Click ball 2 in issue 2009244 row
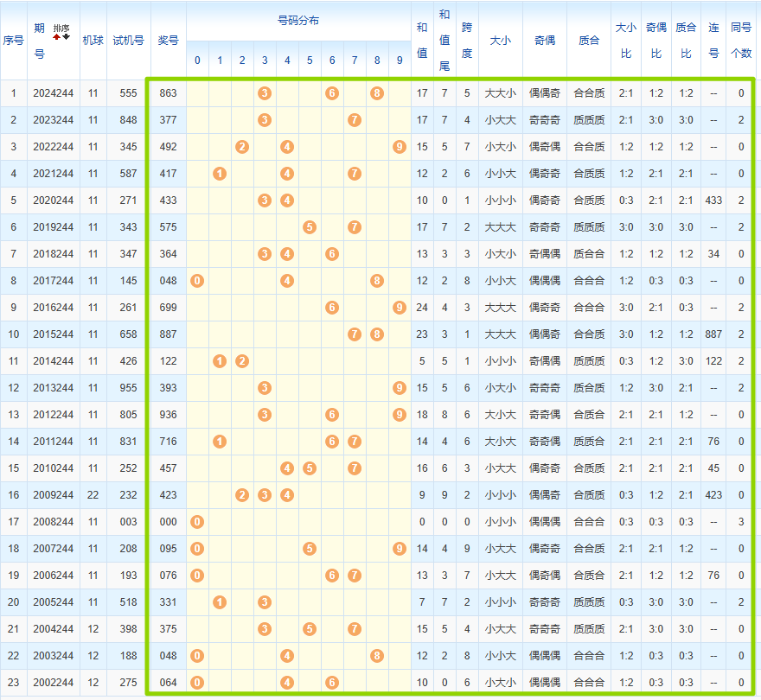Viewport: 761px width, 700px height. pos(242,494)
